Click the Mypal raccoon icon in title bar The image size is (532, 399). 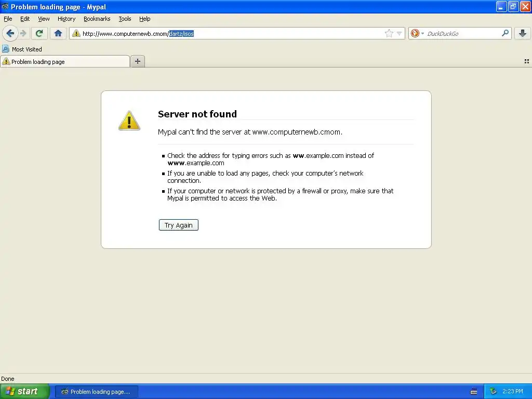point(5,6)
